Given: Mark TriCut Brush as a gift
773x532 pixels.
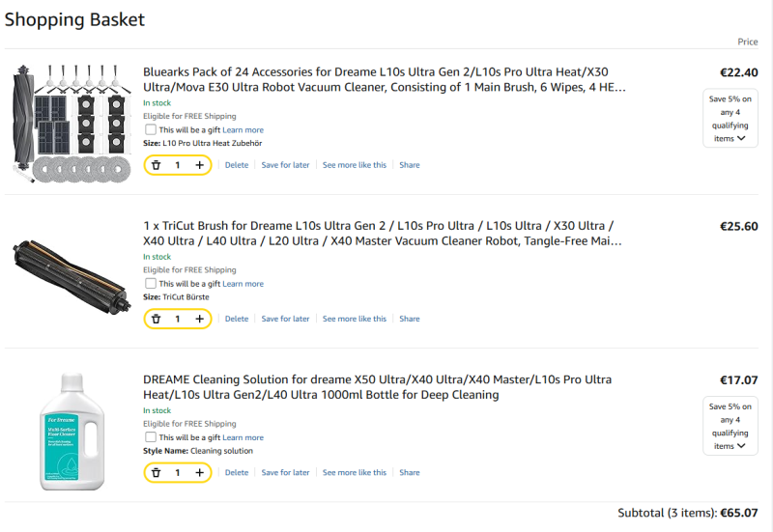Looking at the screenshot, I should 151,283.
